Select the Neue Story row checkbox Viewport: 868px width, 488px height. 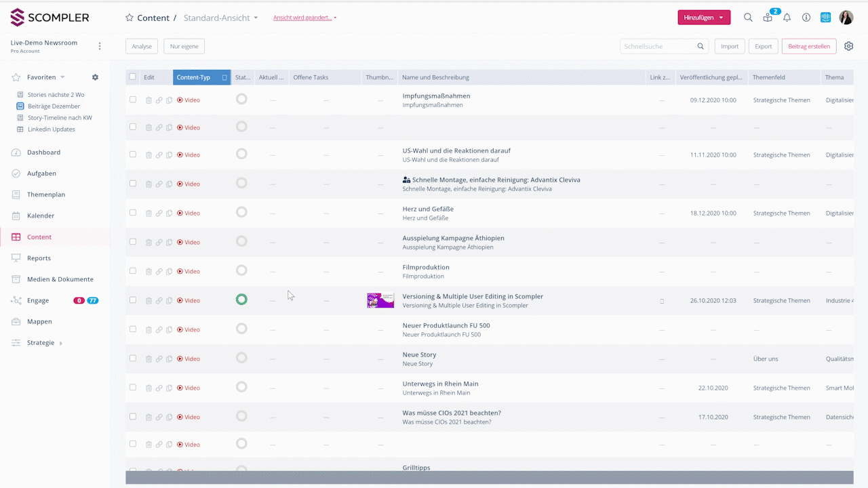coord(133,359)
